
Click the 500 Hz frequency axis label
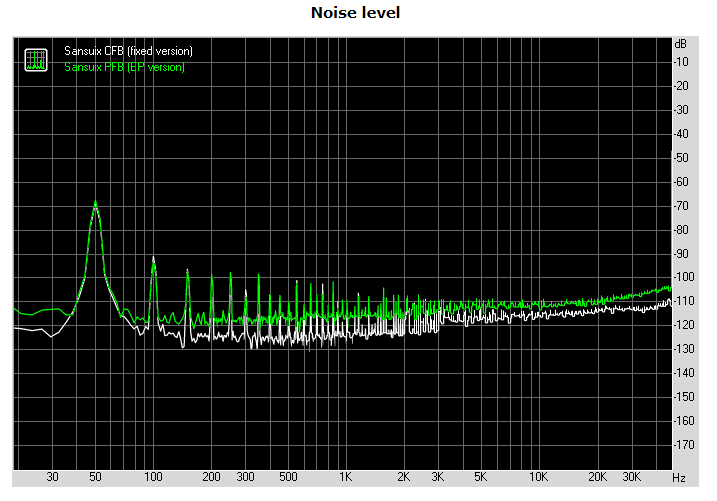(289, 477)
